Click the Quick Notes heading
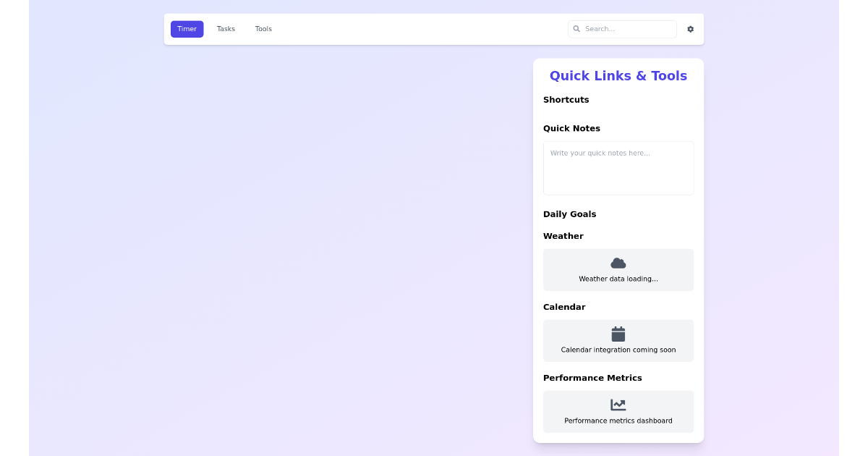The image size is (868, 456). click(571, 128)
